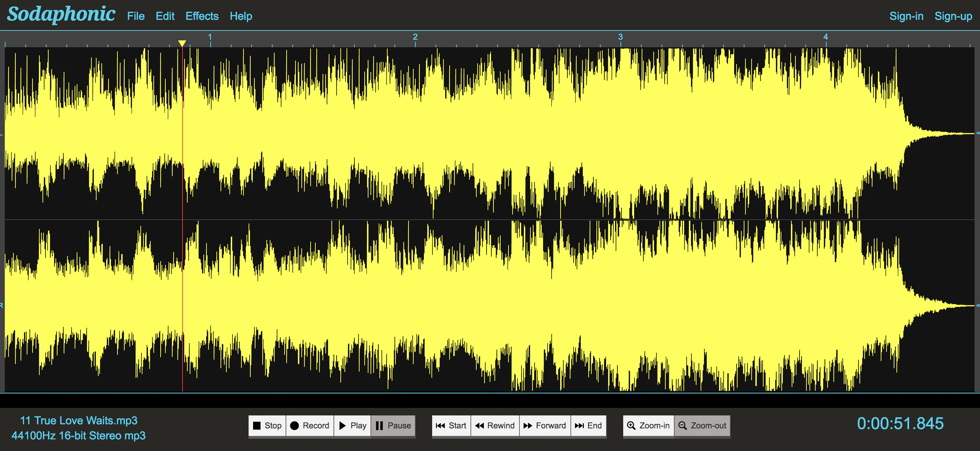980x451 pixels.
Task: Open the Edit menu
Action: point(165,16)
